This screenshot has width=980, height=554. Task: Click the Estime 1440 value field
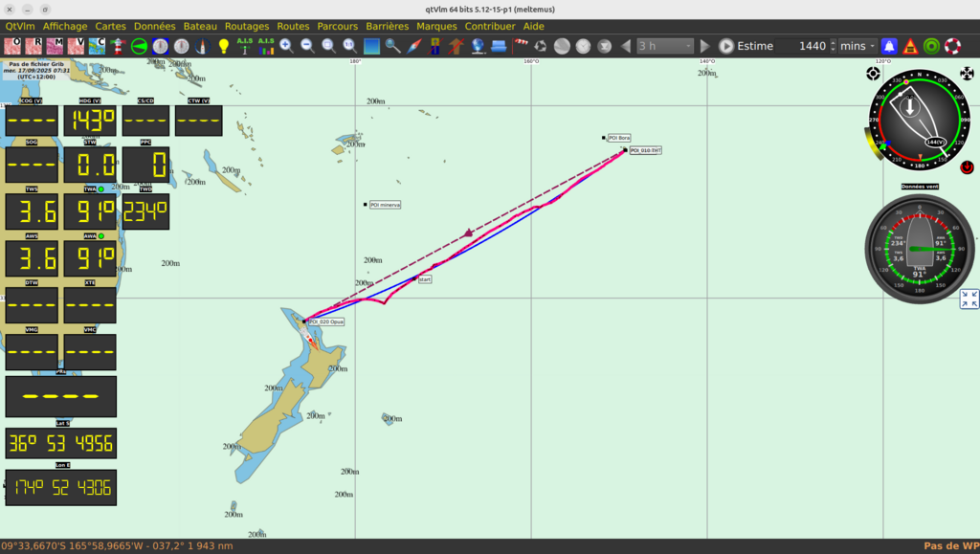(x=806, y=46)
